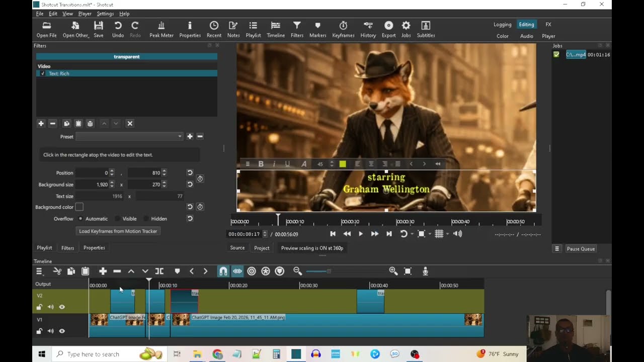Hide track V2 with eye icon
The height and width of the screenshot is (362, 644).
tap(62, 307)
